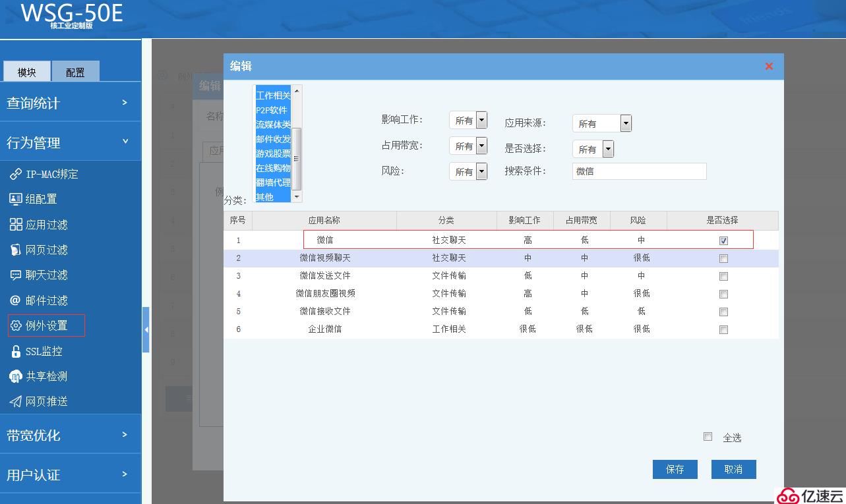Expand the 带宽优化 sidebar section
The width and height of the screenshot is (846, 504).
71,435
